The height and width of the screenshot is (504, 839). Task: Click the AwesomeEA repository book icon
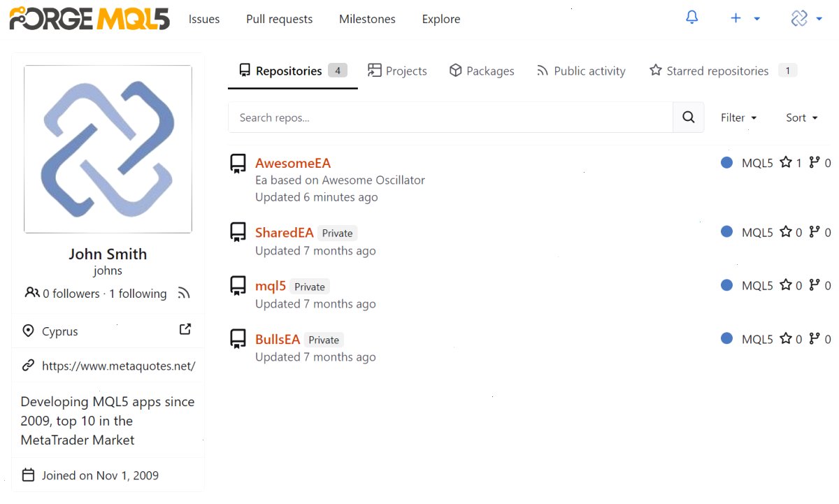tap(238, 164)
